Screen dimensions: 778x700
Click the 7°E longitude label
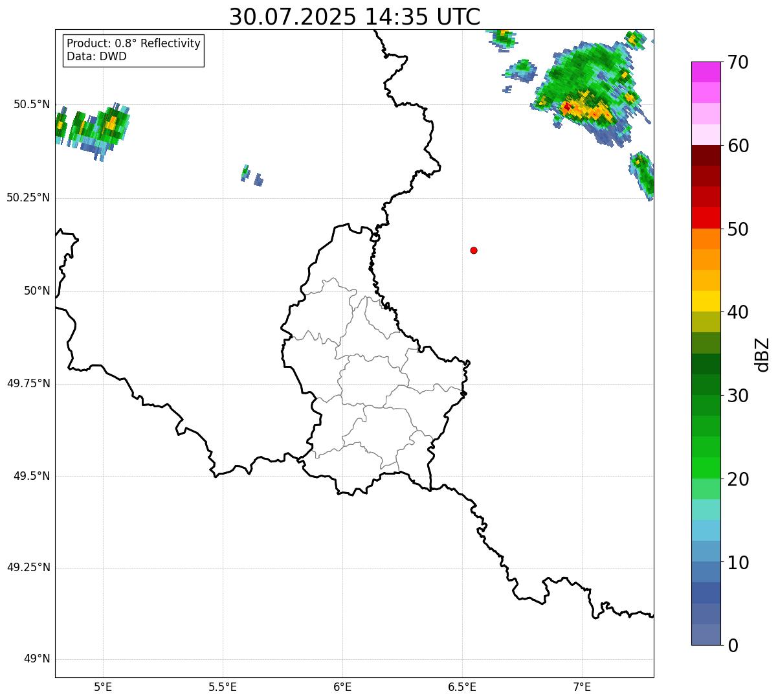tap(582, 686)
